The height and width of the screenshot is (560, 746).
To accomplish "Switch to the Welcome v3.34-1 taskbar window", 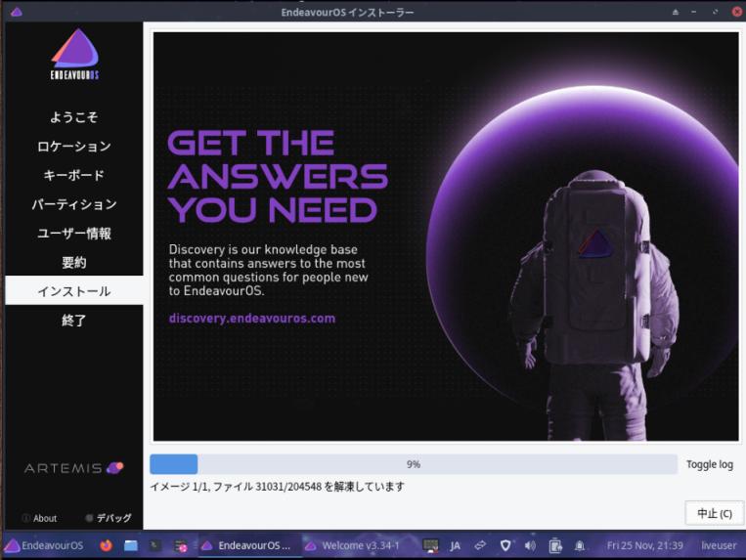I will click(x=353, y=545).
